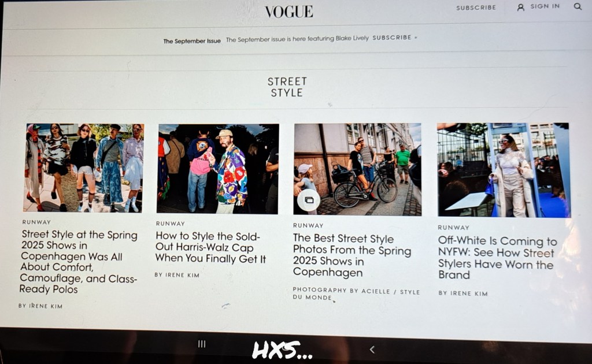
Task: Click the colorful patchwork jacket thumbnail
Action: [x=218, y=169]
